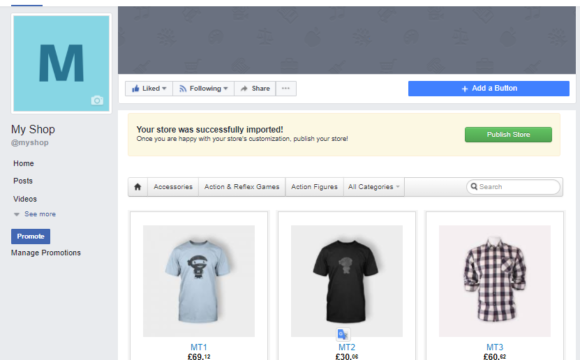The image size is (580, 360).
Task: Expand See more in sidebar
Action: click(35, 214)
